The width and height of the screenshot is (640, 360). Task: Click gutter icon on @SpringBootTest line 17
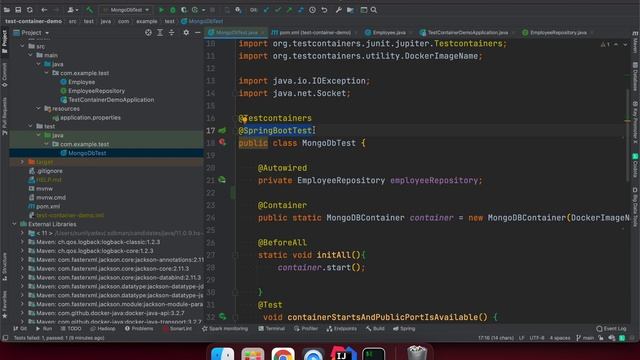[x=222, y=130]
